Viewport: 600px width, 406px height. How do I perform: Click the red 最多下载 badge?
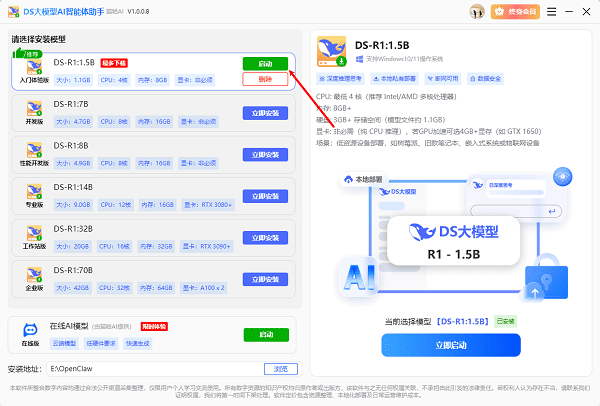114,63
